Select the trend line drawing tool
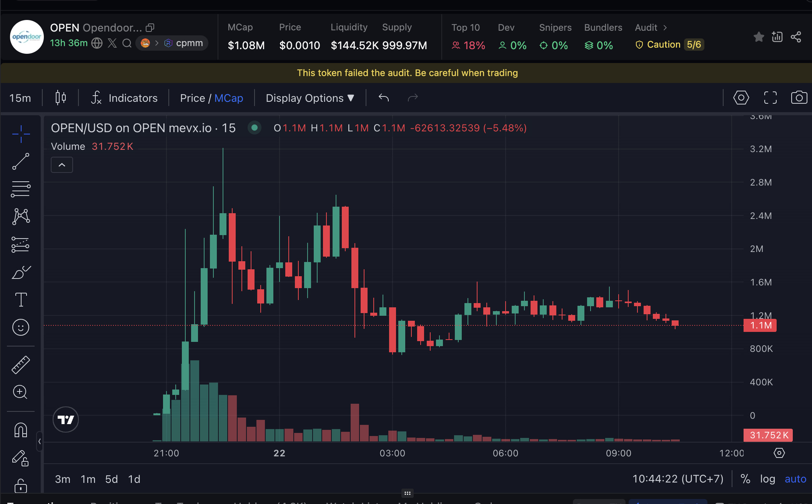The width and height of the screenshot is (812, 504). [x=21, y=161]
